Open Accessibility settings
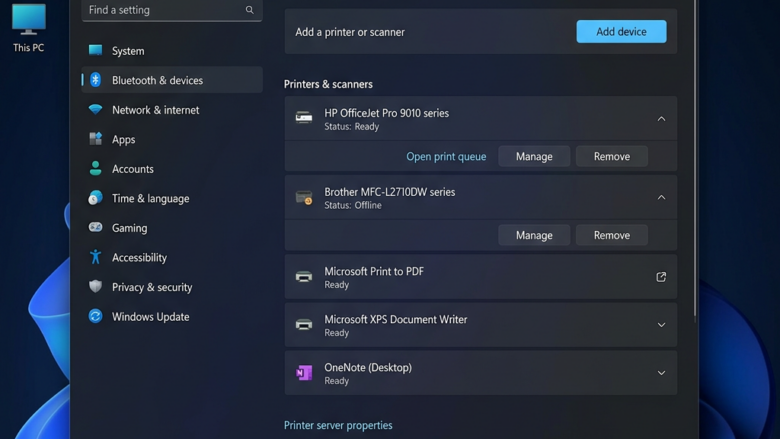This screenshot has width=780, height=439. click(x=172, y=258)
